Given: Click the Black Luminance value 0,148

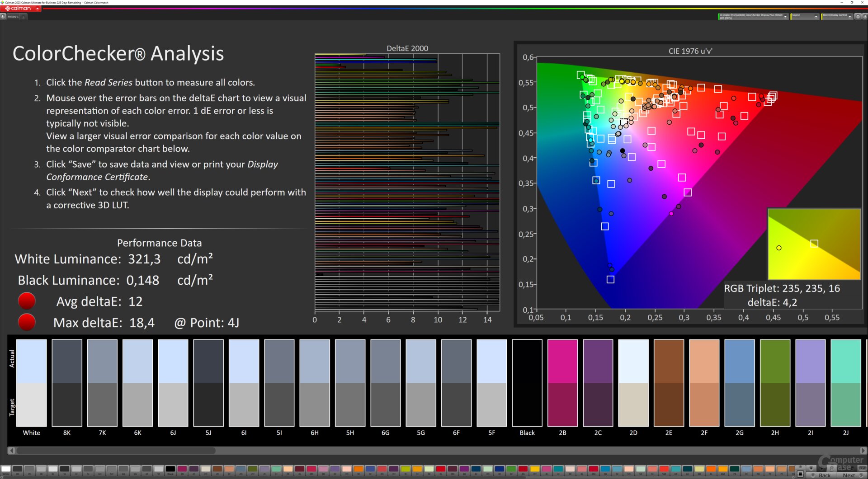Looking at the screenshot, I should 143,280.
